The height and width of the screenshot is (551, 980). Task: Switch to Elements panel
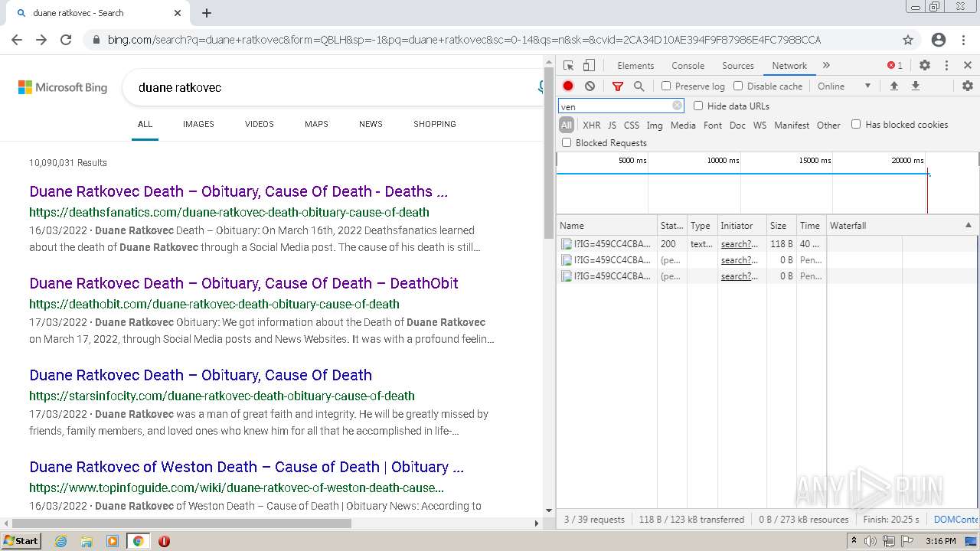pos(635,66)
